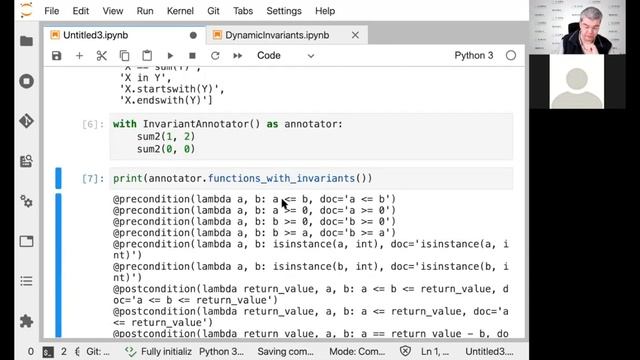Image resolution: width=640 pixels, height=360 pixels.
Task: Open the File menu
Action: pos(52,11)
